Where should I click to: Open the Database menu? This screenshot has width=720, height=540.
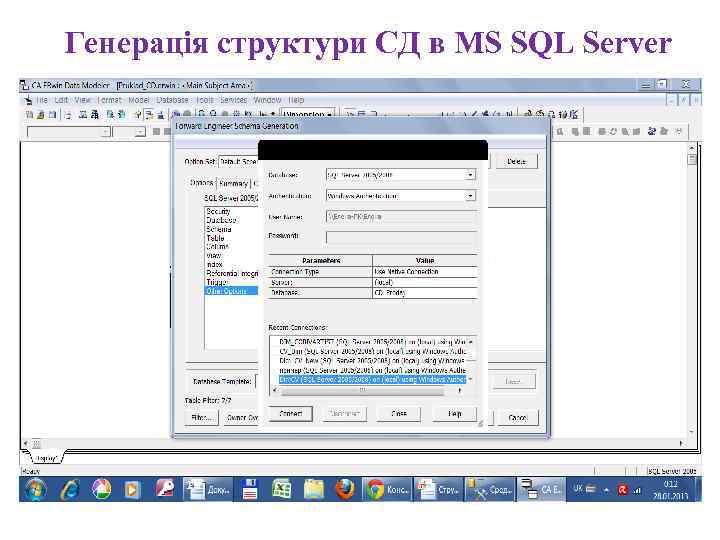tap(172, 100)
